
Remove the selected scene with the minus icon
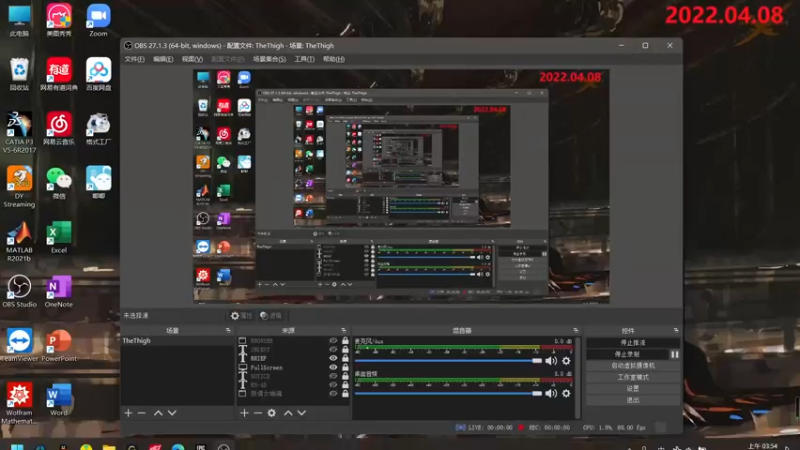[142, 413]
